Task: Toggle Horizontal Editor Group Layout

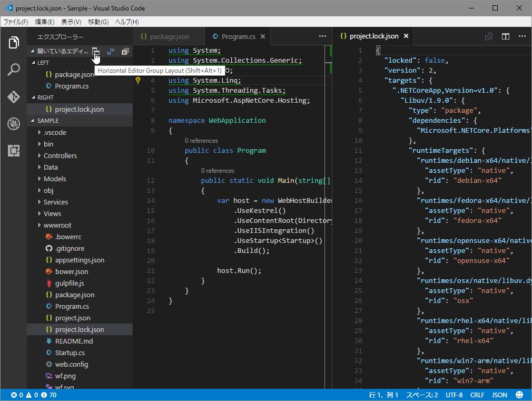Action: point(95,51)
